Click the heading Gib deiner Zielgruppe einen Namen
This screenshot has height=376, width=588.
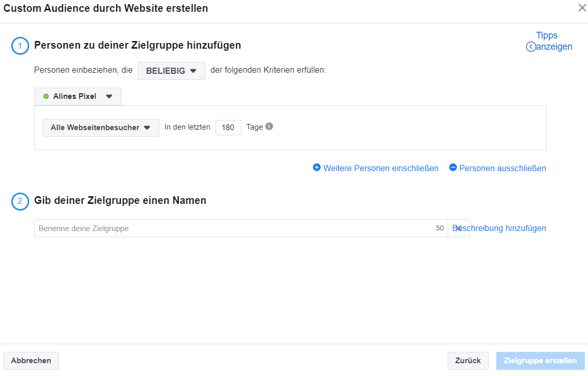(x=120, y=201)
